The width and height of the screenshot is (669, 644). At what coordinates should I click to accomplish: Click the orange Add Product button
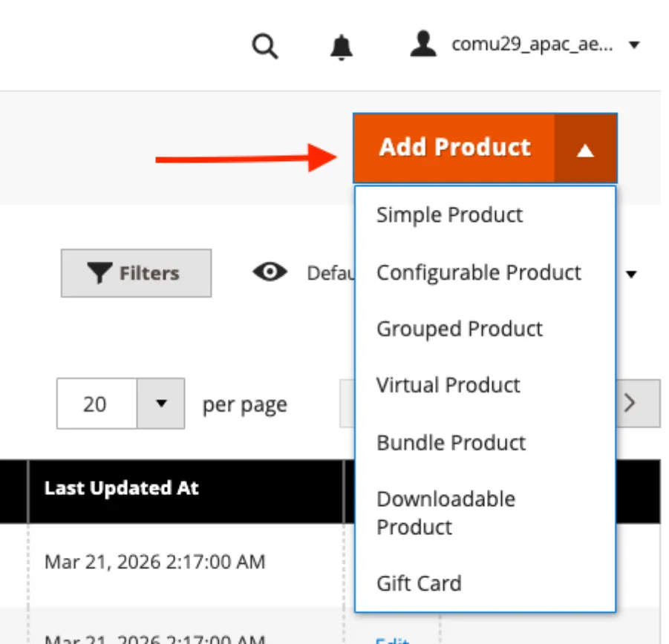454,148
